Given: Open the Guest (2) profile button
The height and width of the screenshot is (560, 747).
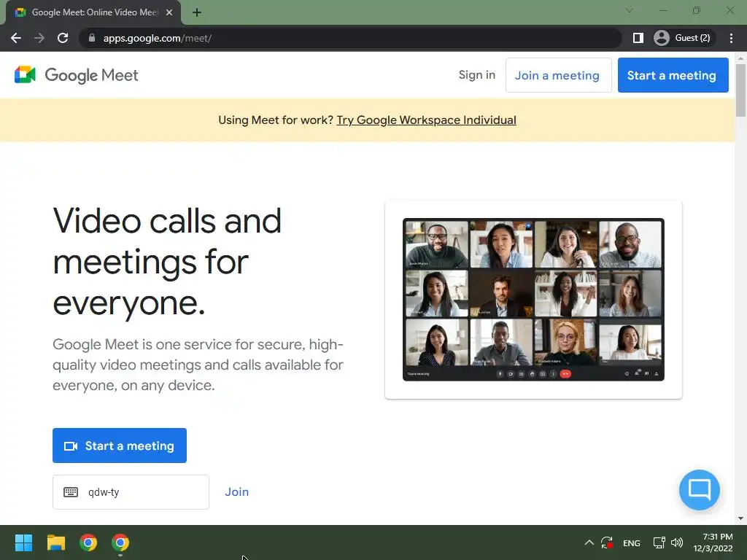Looking at the screenshot, I should pyautogui.click(x=683, y=38).
